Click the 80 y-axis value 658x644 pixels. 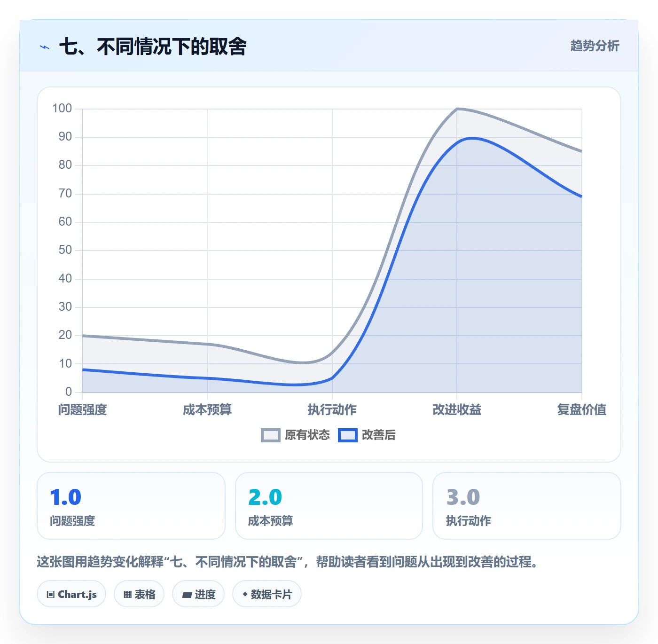(65, 165)
